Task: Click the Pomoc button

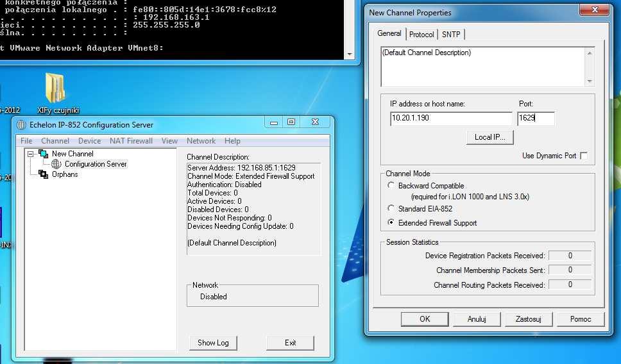Action: pyautogui.click(x=581, y=319)
